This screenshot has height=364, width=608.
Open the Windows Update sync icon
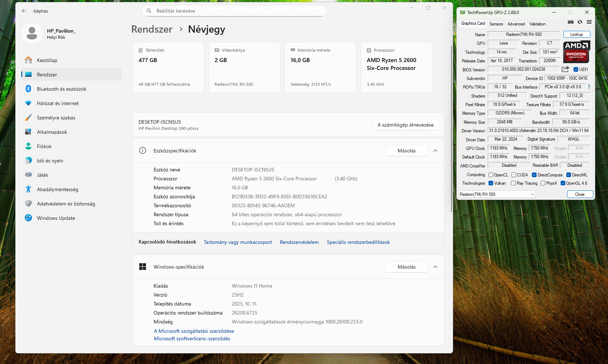coord(28,218)
